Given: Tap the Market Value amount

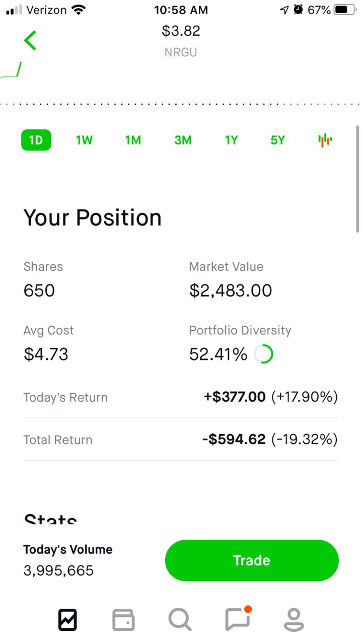Looking at the screenshot, I should point(231,291).
